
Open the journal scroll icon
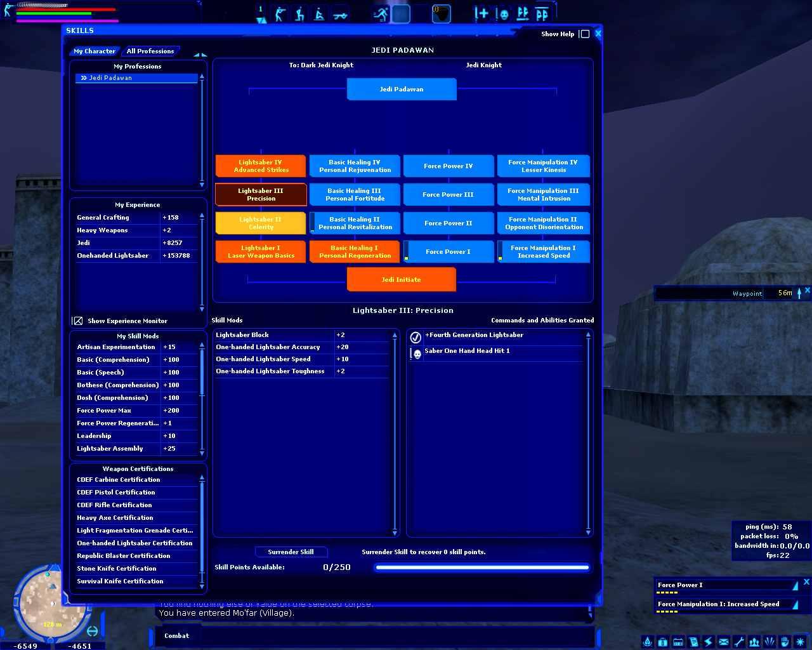[693, 642]
